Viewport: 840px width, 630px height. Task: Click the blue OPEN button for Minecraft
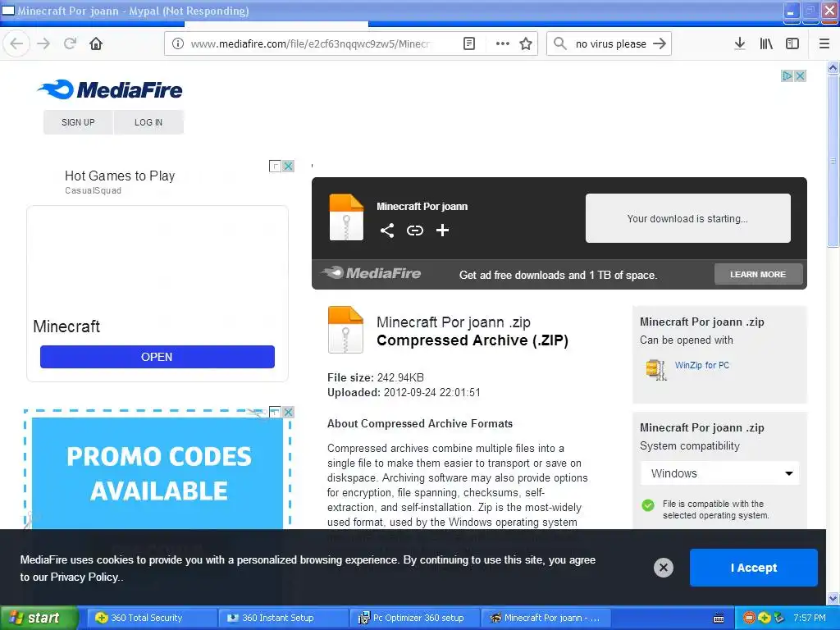[x=157, y=357]
